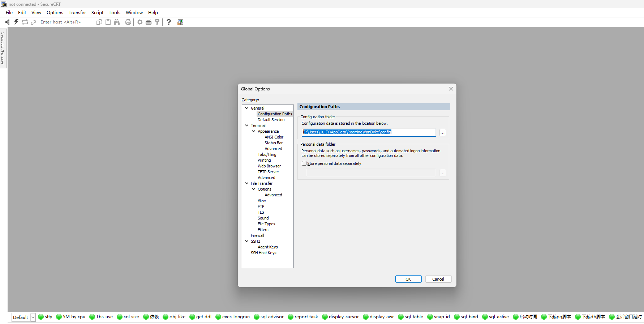Click the configuration folder path field

click(369, 132)
